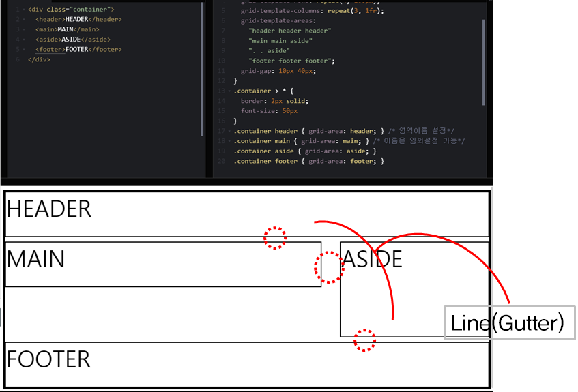Click the CSS editor vertical scrollbar
The image size is (578, 392).
pos(483,63)
